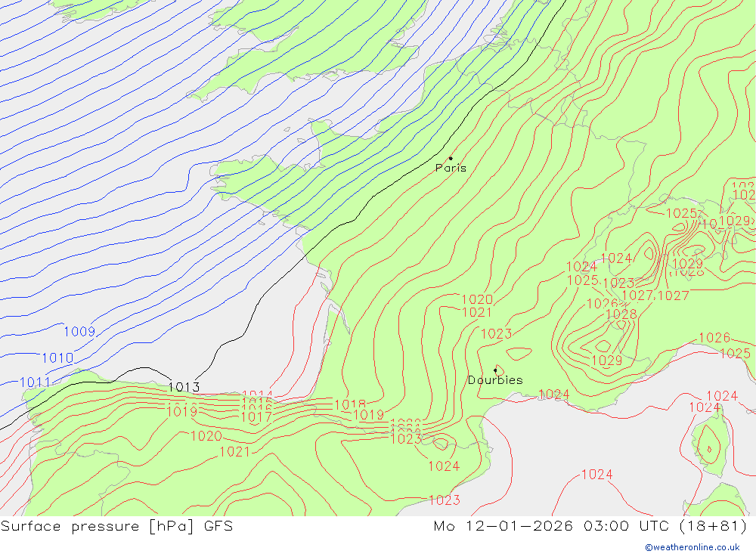Click the 1028 label between 1026 and 1029
The width and height of the screenshot is (756, 554).
621,314
